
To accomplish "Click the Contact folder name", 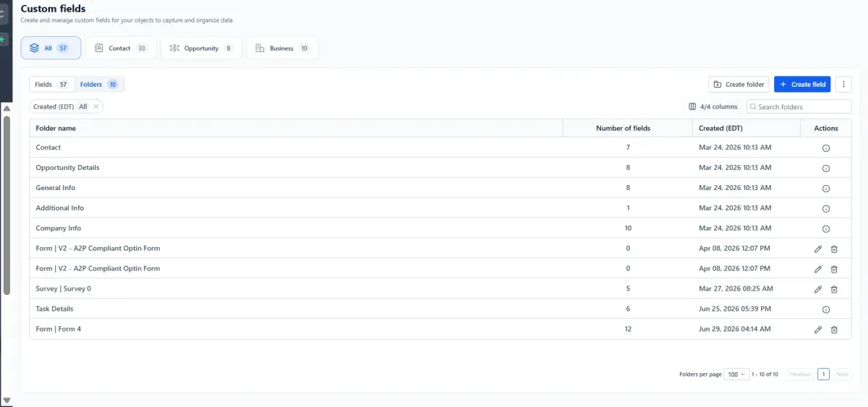I will pos(48,147).
